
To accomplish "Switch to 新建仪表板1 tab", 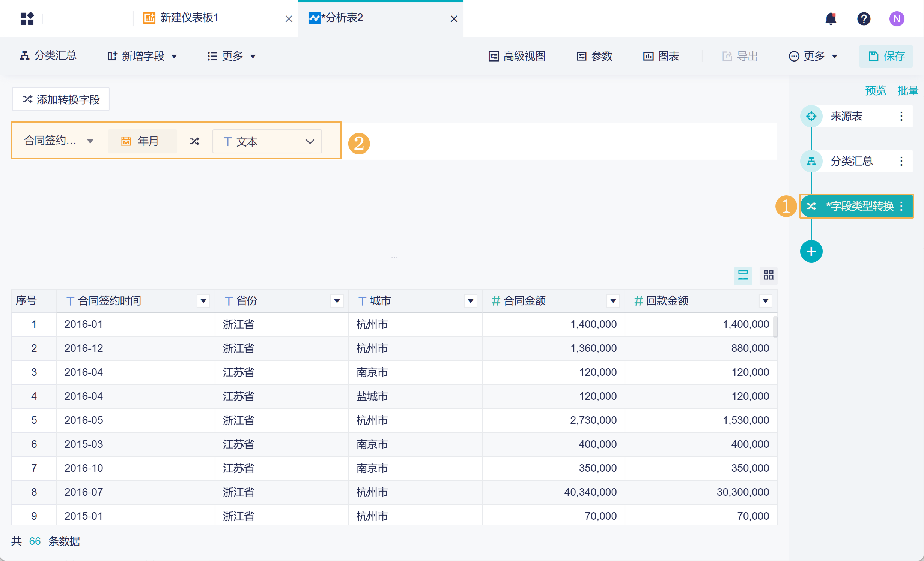I will pos(190,18).
